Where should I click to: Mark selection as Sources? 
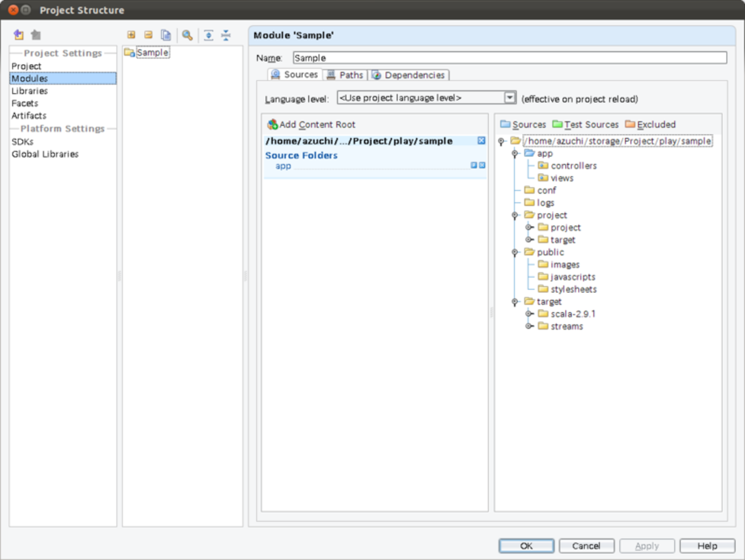coord(523,124)
